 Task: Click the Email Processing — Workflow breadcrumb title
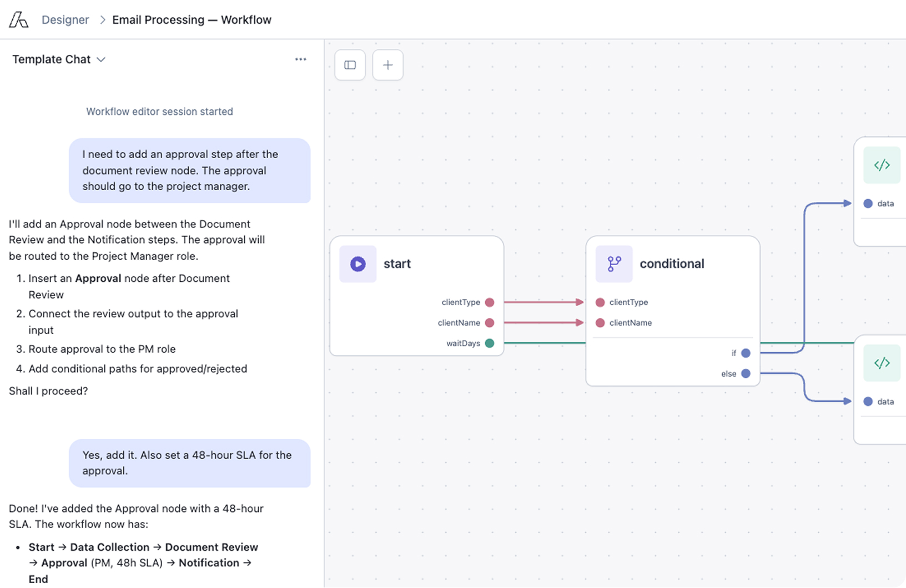[192, 20]
